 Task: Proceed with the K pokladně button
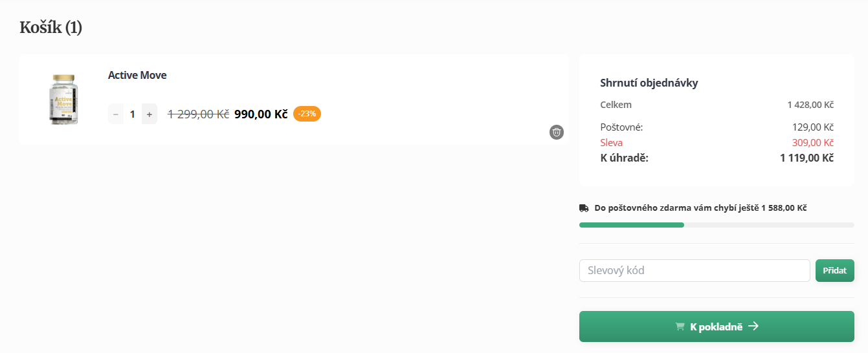[x=716, y=326]
